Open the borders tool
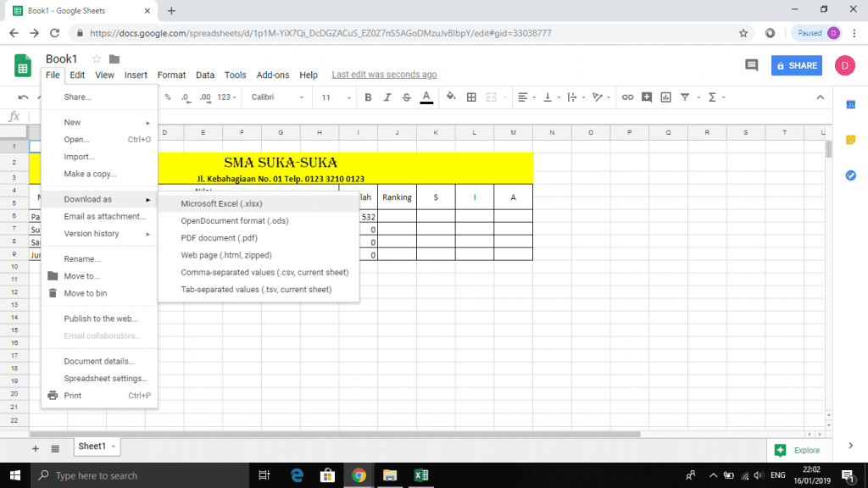Screen dimensions: 868x488 pos(471,97)
